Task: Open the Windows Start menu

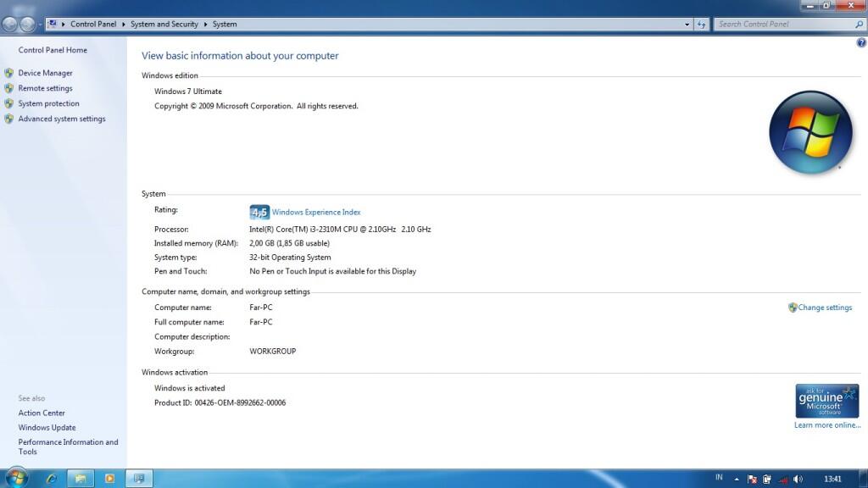Action: (x=16, y=478)
